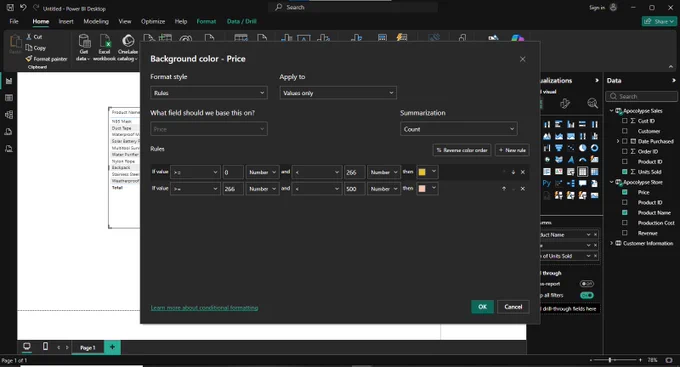Check the Cust ID field checkbox
Screen dimensions: 680x367
click(x=625, y=121)
